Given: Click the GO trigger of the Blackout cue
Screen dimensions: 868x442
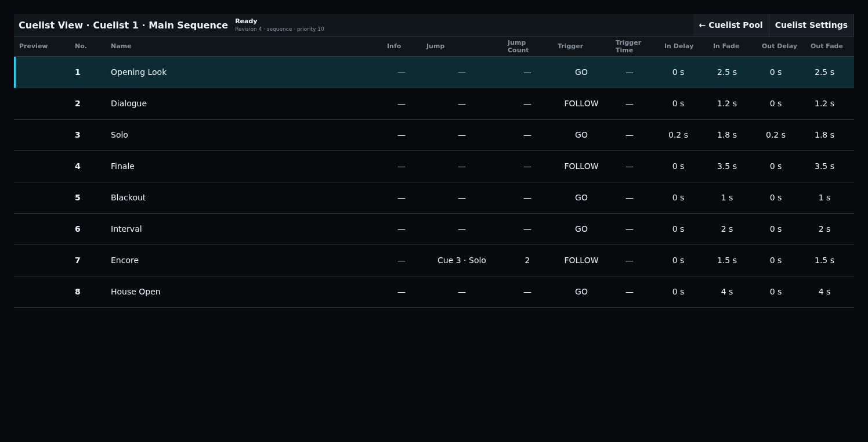Looking at the screenshot, I should coord(581,197).
